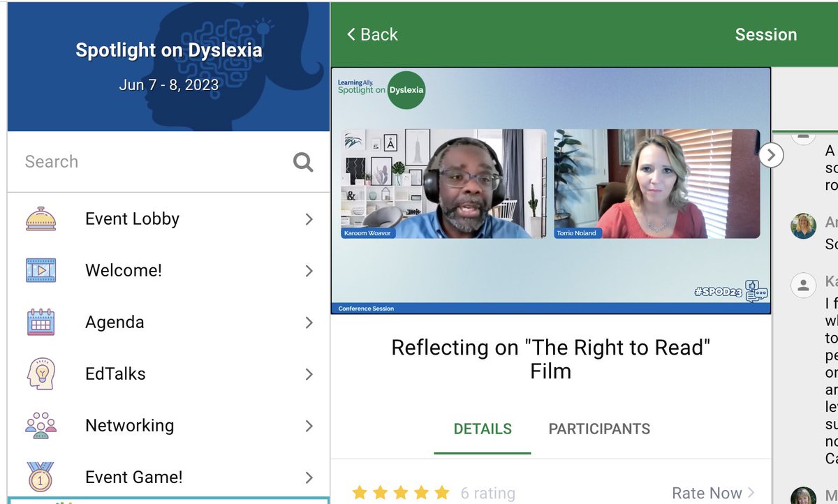
Task: Expand Welcome! with its chevron
Action: [309, 271]
